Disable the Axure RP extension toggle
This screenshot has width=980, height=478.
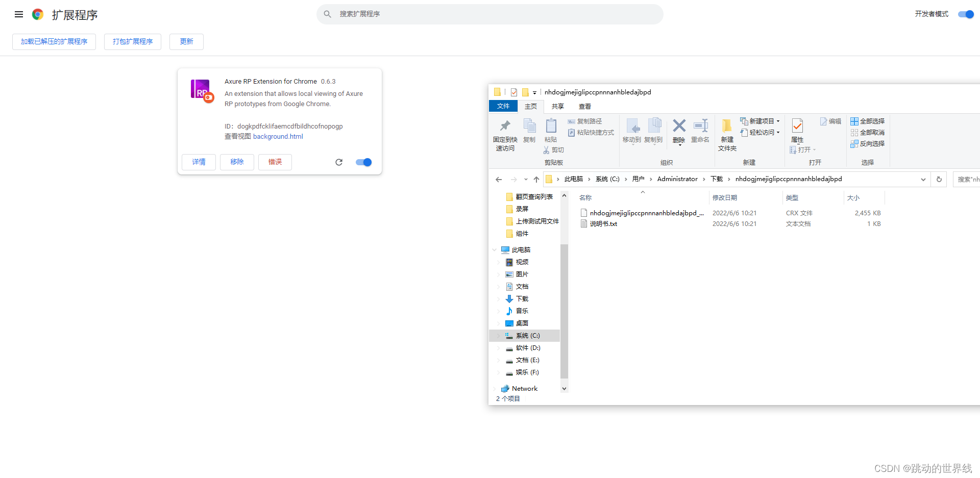pos(363,162)
